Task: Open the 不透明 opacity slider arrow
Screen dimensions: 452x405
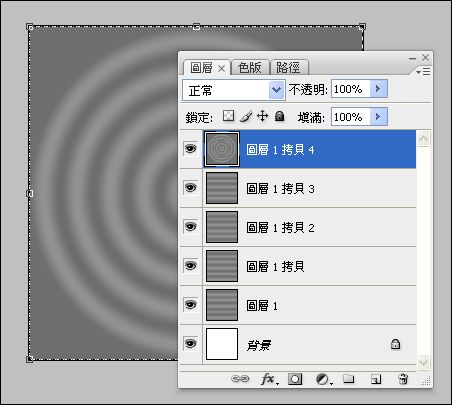Action: pos(378,88)
